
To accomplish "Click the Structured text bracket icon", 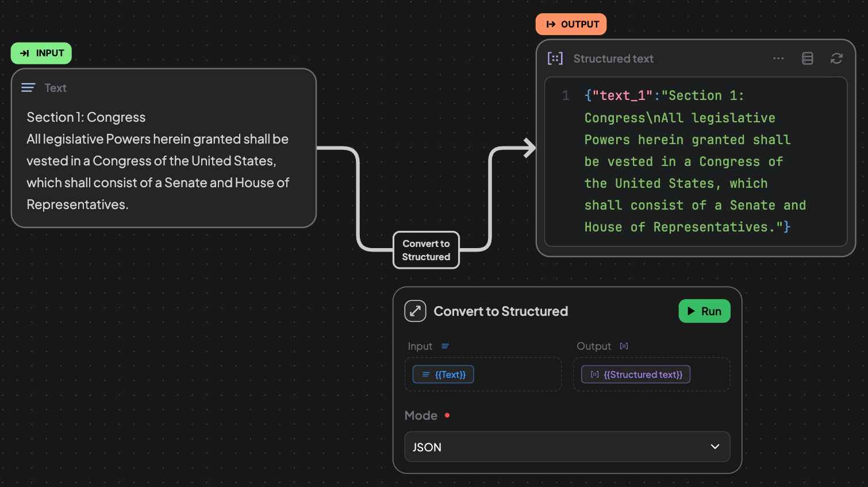I will [555, 59].
